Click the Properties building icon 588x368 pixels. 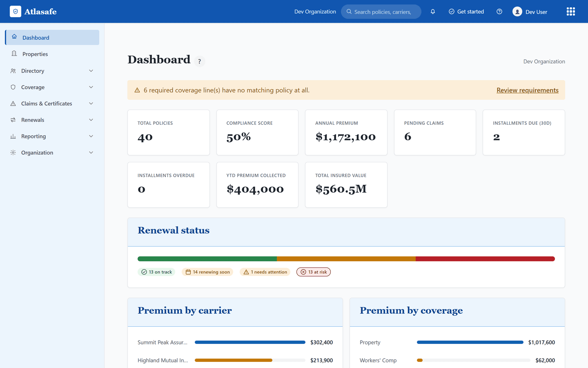[x=14, y=54]
